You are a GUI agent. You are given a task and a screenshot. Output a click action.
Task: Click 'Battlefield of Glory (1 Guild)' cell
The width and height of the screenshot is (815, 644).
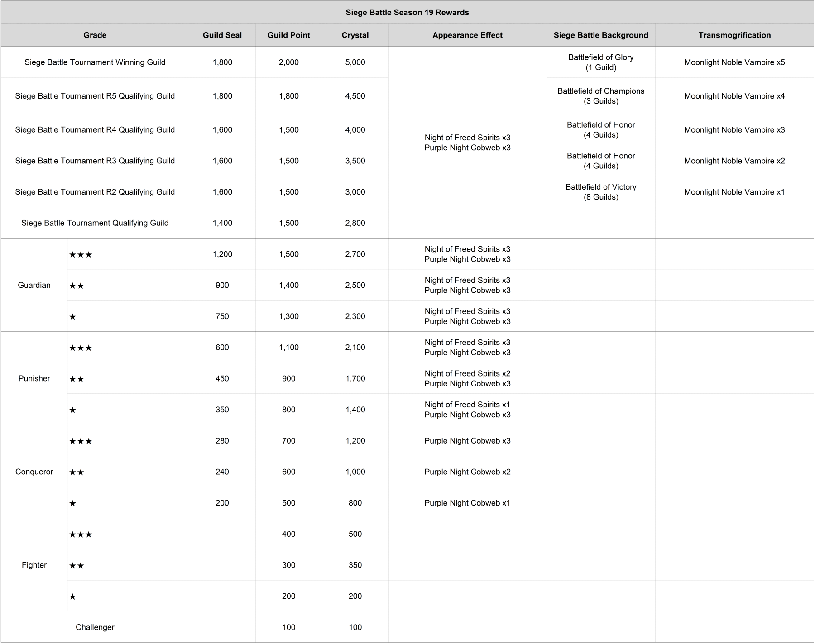click(x=601, y=62)
